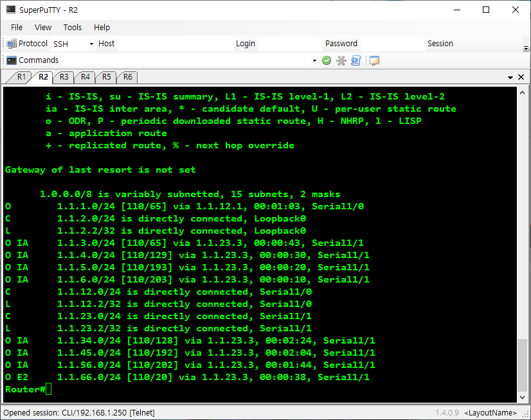Viewport: 531px width, 420px height.
Task: Click the 1.1.2.2/32 Loopback0 local line
Action: (x=156, y=231)
